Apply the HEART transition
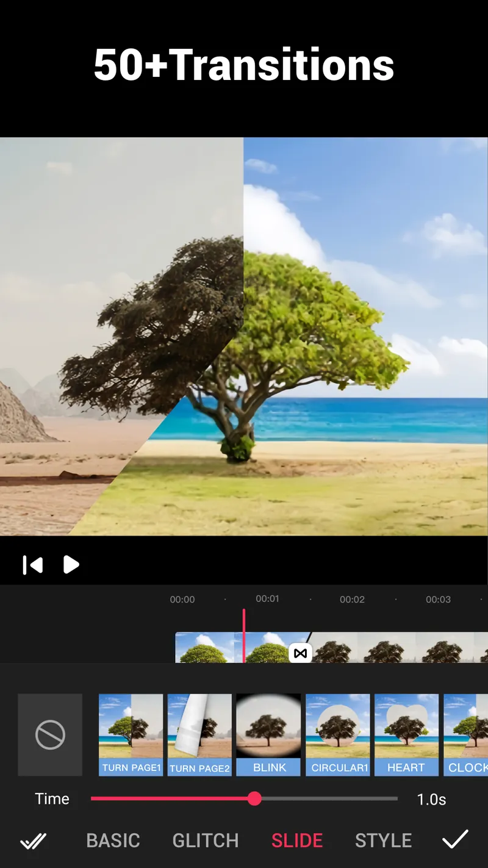This screenshot has width=488, height=868. (x=406, y=734)
